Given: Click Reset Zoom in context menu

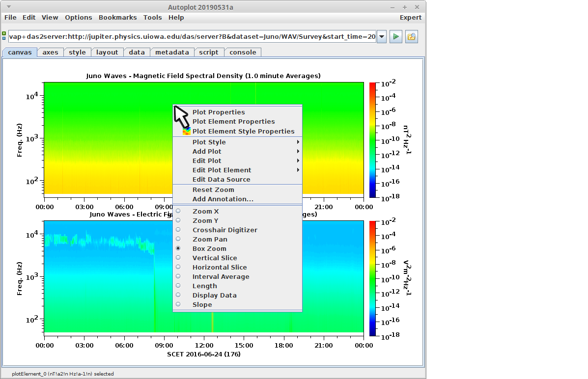Looking at the screenshot, I should [x=213, y=190].
